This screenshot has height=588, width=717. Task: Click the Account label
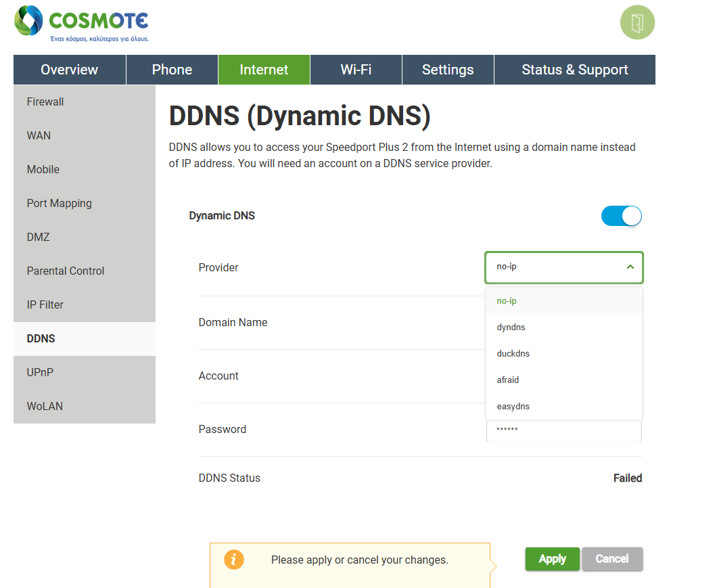(218, 376)
